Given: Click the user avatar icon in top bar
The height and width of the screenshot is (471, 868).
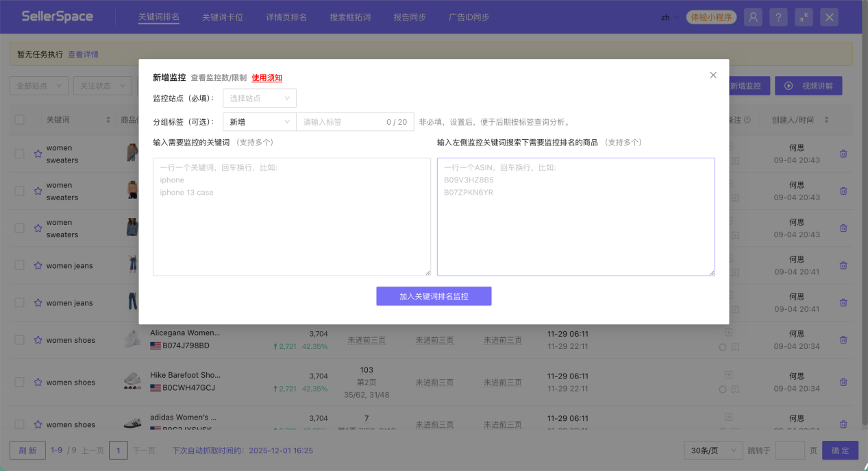Looking at the screenshot, I should [x=752, y=16].
